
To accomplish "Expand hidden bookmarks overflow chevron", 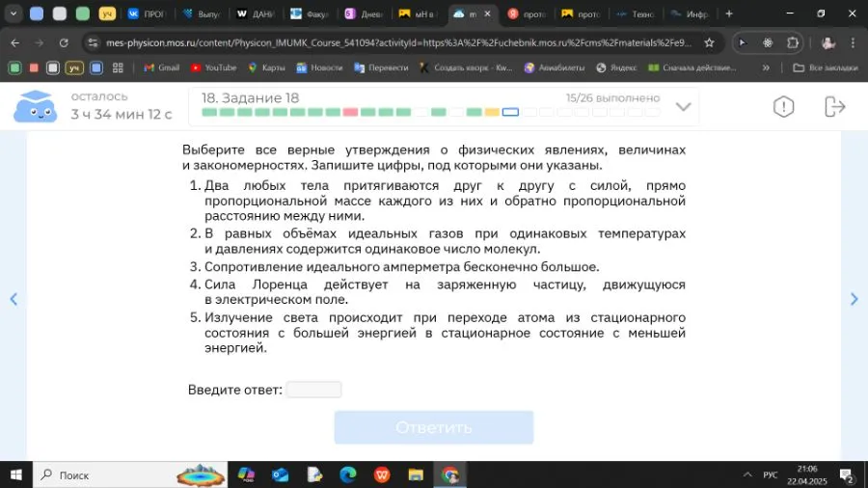I will click(x=766, y=68).
